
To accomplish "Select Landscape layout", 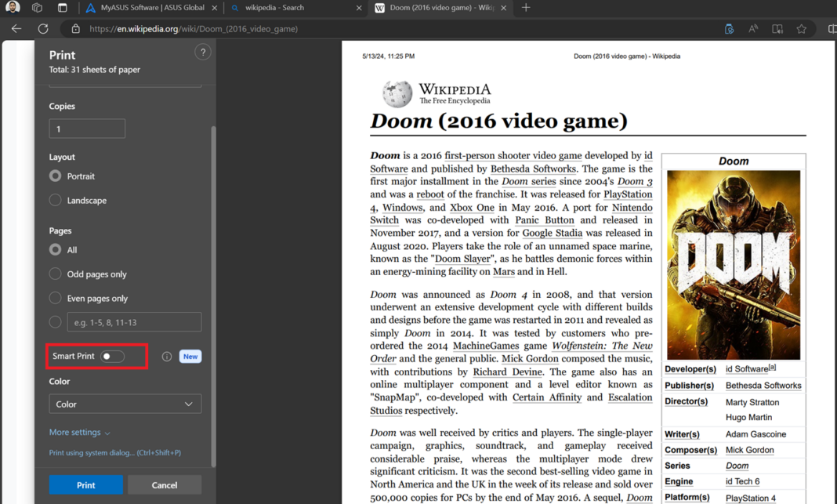I will 55,200.
